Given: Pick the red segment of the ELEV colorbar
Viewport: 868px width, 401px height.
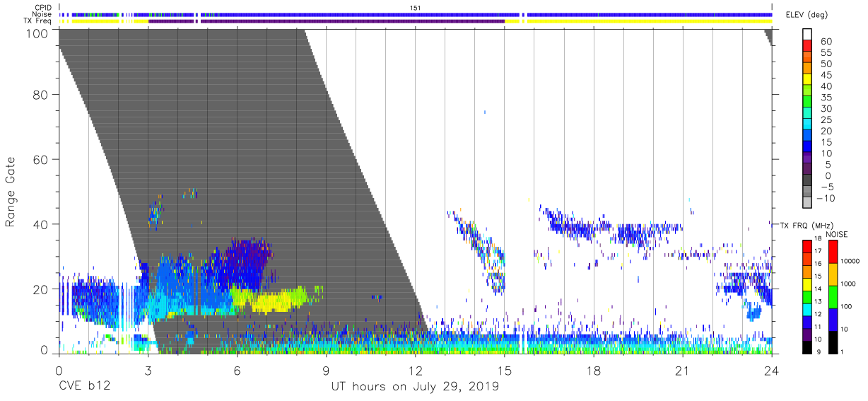Looking at the screenshot, I should [807, 46].
